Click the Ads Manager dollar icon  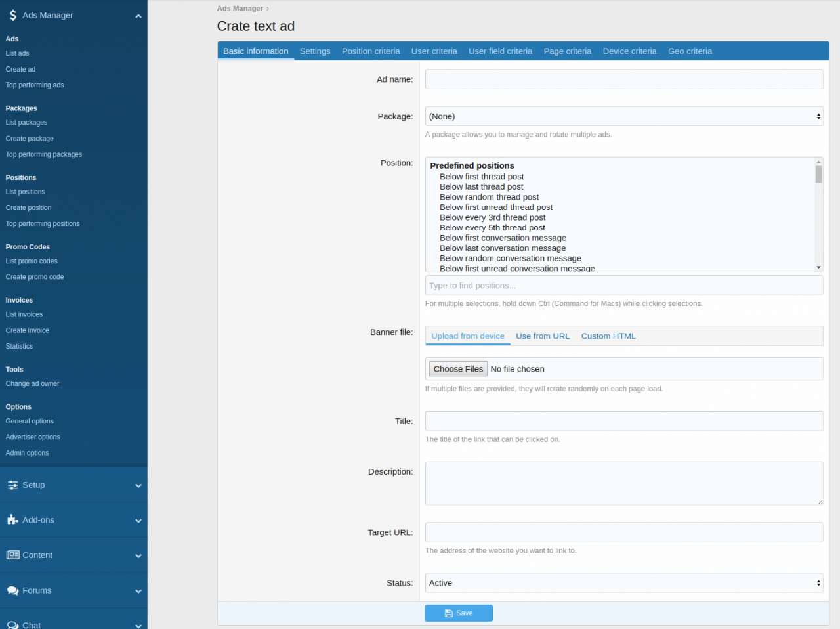tap(13, 14)
